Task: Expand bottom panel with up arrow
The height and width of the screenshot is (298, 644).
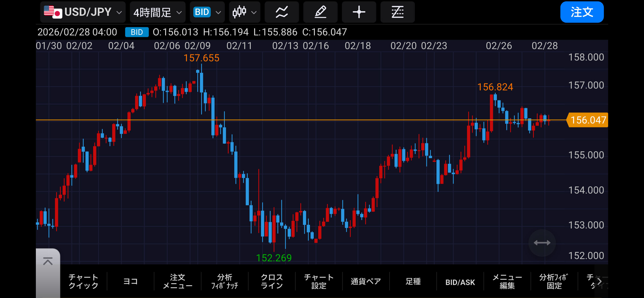Action: 48,262
